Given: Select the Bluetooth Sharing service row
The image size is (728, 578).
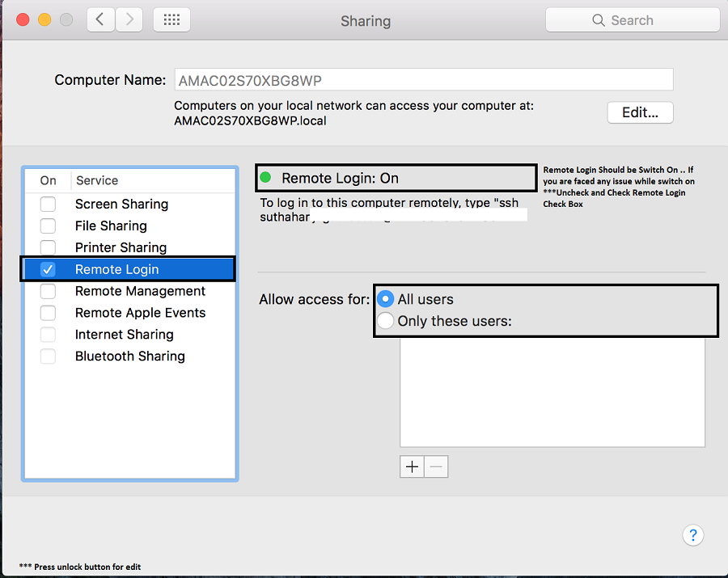Looking at the screenshot, I should click(130, 357).
